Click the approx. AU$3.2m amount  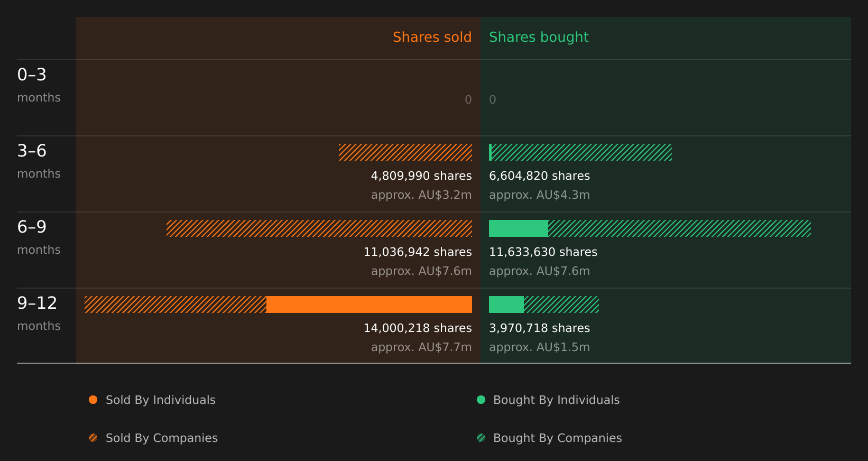pyautogui.click(x=421, y=195)
